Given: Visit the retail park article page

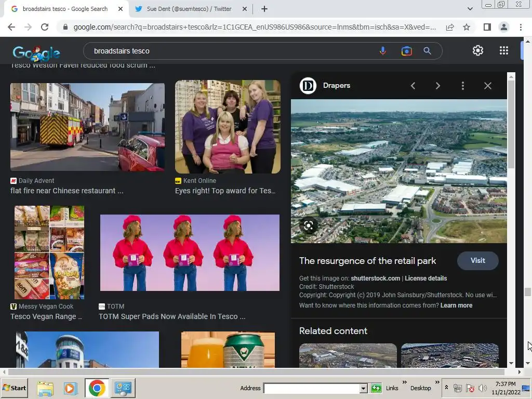Looking at the screenshot, I should point(478,261).
